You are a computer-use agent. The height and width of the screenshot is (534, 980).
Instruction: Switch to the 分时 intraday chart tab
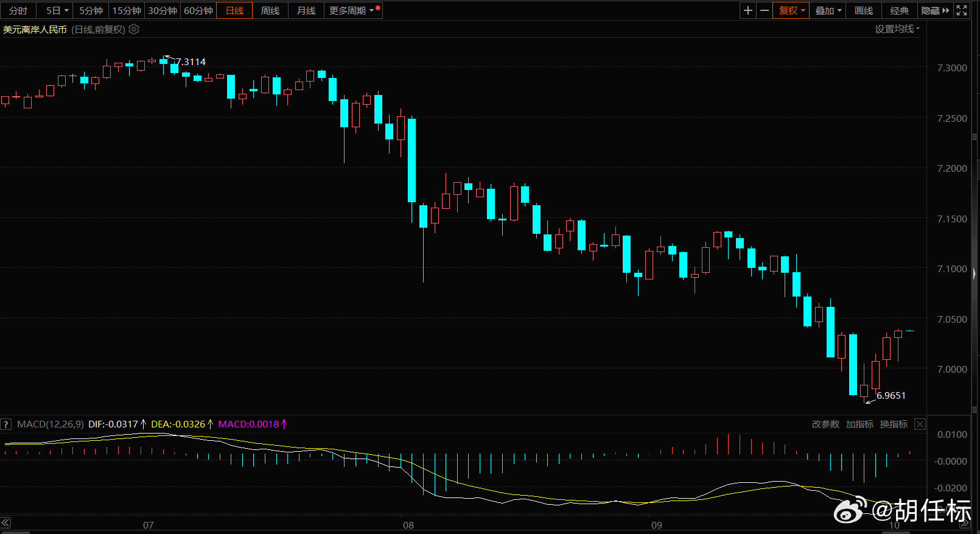(x=18, y=10)
